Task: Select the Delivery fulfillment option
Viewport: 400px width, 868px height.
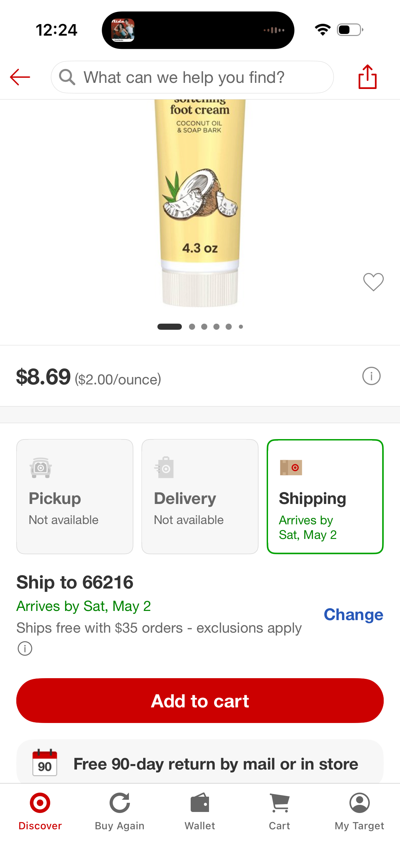Action: click(200, 496)
